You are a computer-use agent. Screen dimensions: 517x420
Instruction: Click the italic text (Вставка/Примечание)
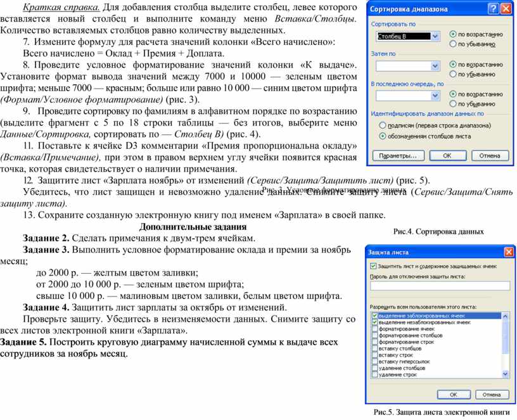[50, 157]
